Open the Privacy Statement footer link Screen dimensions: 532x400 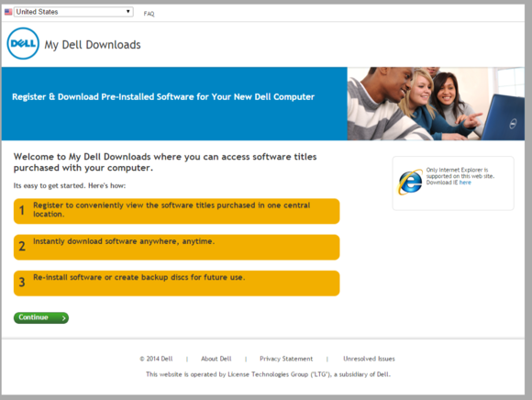click(286, 359)
